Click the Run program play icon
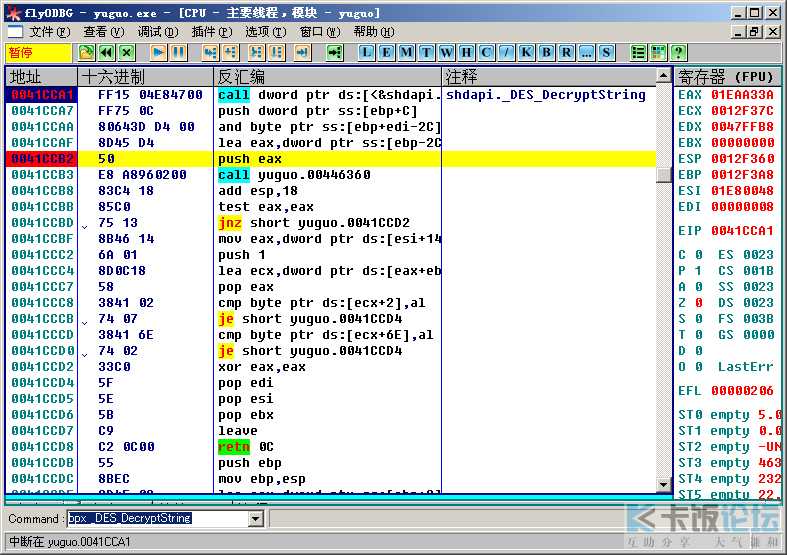The height and width of the screenshot is (555, 787). (x=159, y=53)
